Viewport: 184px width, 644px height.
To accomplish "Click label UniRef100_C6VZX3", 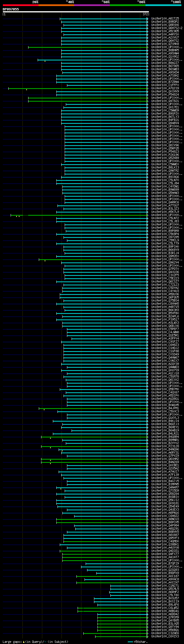I will (165, 636).
